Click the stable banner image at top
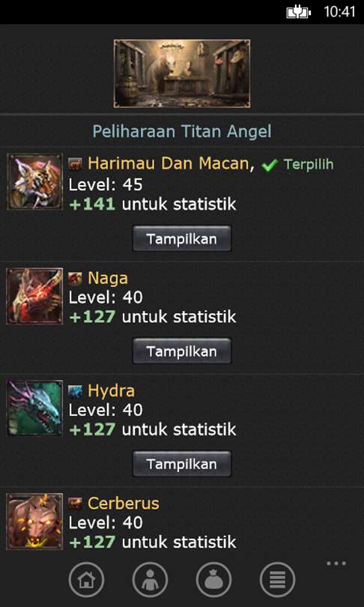 pos(182,73)
